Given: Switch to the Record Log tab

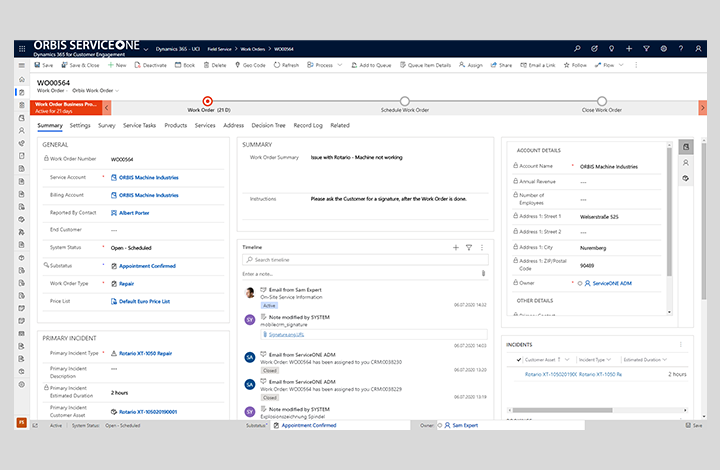Looking at the screenshot, I should 308,125.
